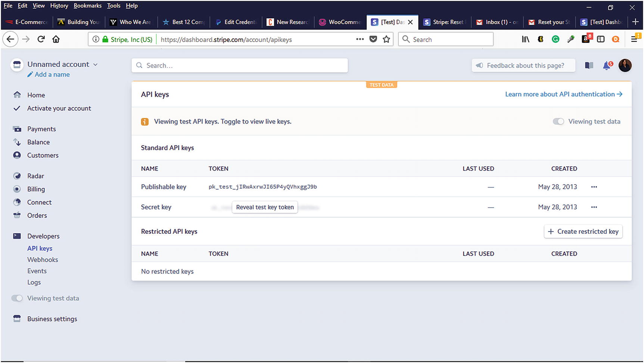This screenshot has height=363, width=644.
Task: Reload the page with refresh icon
Action: [41, 39]
